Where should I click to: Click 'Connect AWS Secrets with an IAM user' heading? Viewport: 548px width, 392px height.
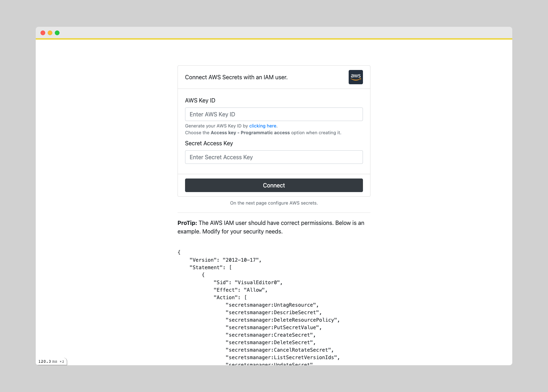click(236, 77)
